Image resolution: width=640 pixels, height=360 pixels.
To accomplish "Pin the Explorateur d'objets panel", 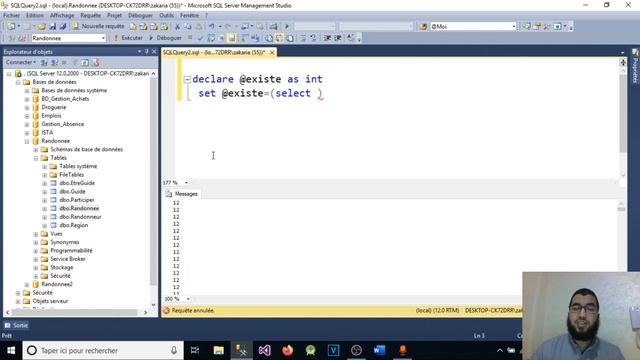I will (147, 51).
